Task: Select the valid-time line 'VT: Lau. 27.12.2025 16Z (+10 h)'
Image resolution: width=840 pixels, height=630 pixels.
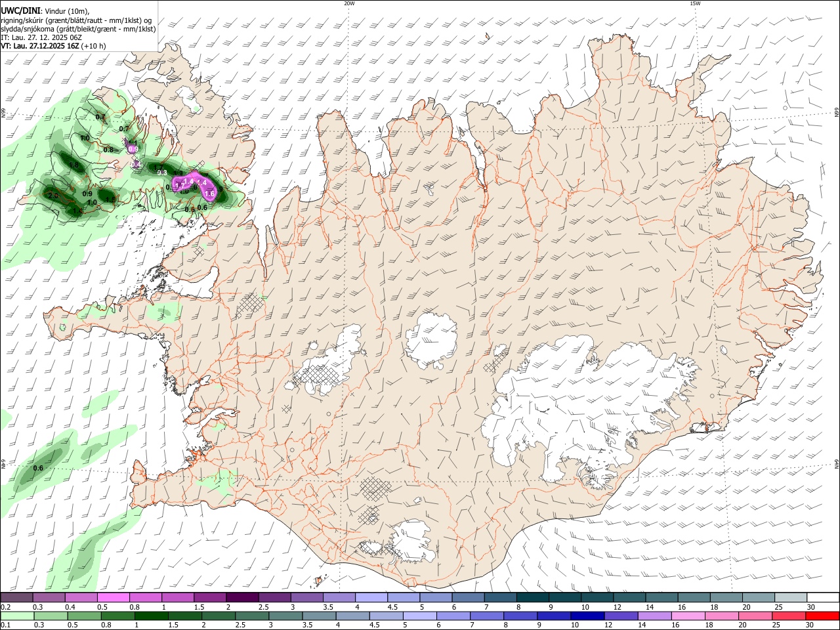Action: click(54, 46)
